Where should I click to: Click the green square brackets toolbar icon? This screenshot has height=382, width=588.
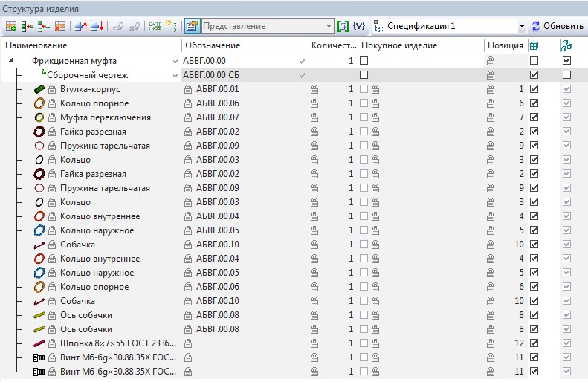pos(343,26)
